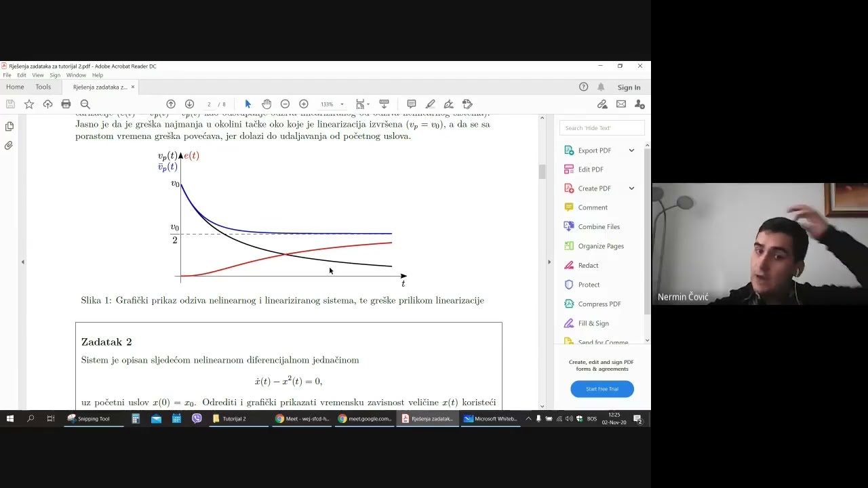Bookmark the file using the star icon
The height and width of the screenshot is (488, 868).
tap(29, 104)
